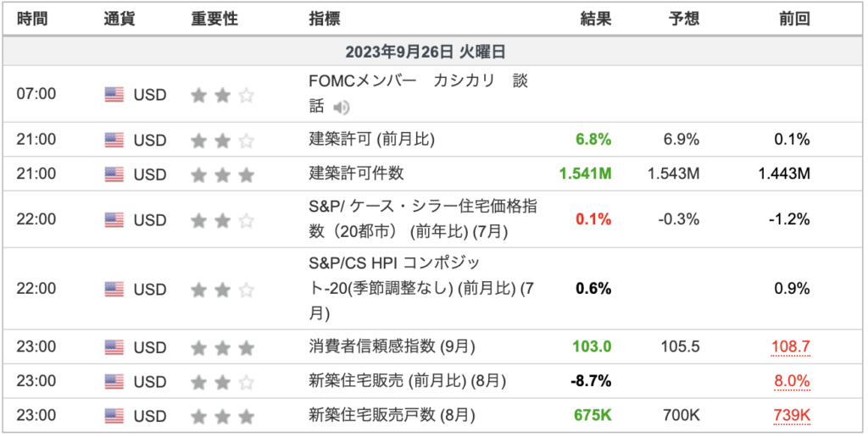Viewport: 868px width, 437px height.
Task: Click 結果 column header
Action: click(596, 19)
